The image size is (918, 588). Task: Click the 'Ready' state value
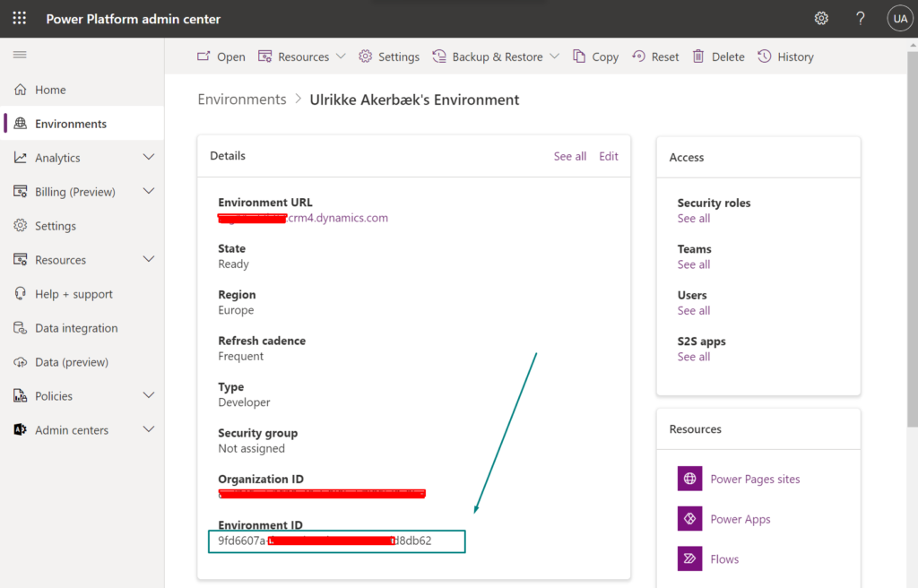234,264
